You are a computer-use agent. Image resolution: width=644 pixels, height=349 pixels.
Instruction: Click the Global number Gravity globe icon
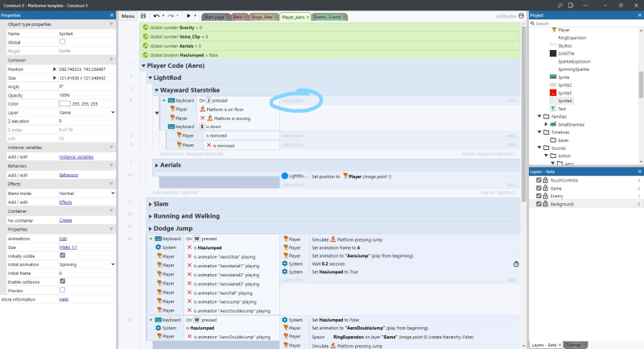(145, 27)
